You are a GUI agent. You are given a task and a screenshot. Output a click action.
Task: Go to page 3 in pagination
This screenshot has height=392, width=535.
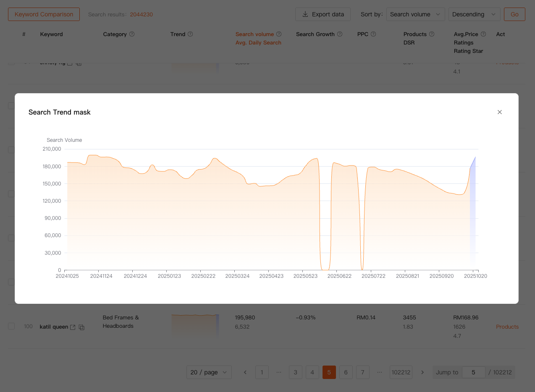[x=295, y=372]
